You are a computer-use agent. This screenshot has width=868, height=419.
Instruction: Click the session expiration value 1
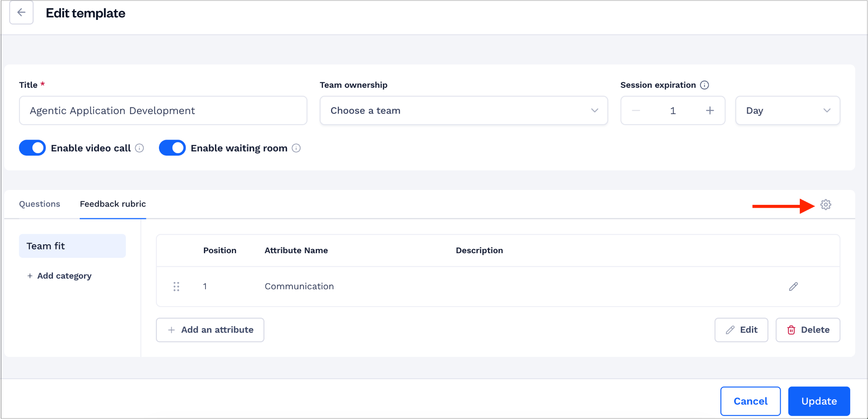click(673, 111)
